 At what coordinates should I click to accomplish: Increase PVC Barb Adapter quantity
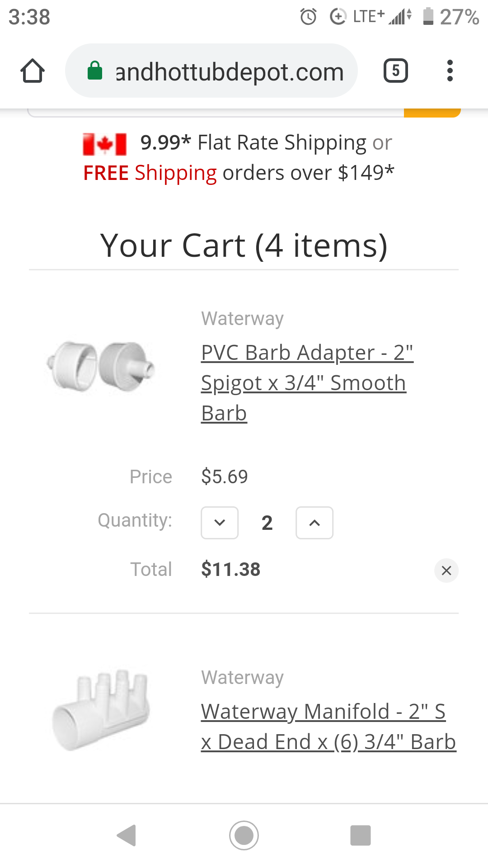(x=314, y=523)
